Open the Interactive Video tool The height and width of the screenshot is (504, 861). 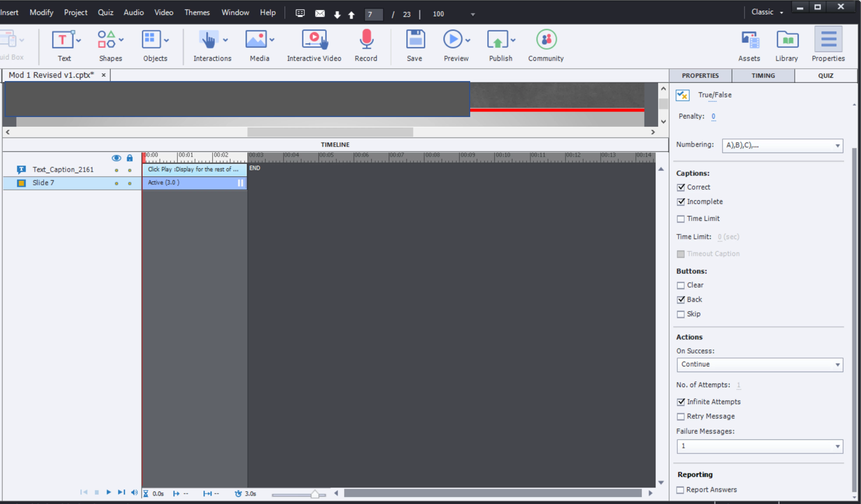[314, 40]
